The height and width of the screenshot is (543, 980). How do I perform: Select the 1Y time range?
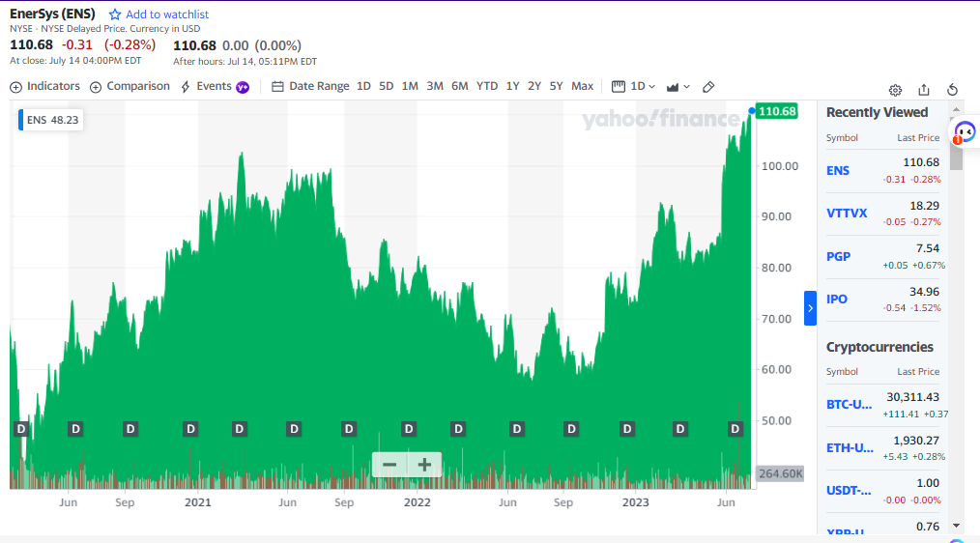click(512, 86)
